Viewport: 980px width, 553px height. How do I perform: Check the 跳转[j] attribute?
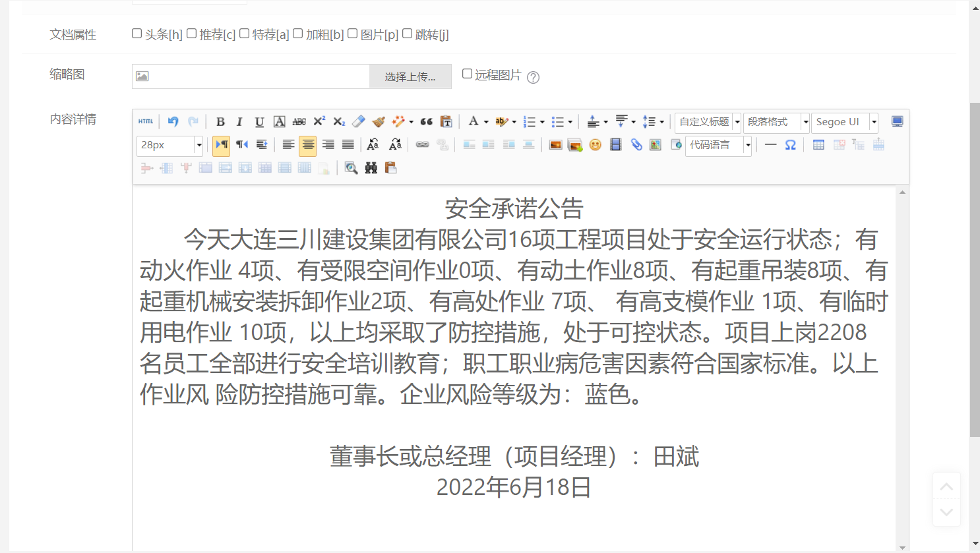coord(408,34)
